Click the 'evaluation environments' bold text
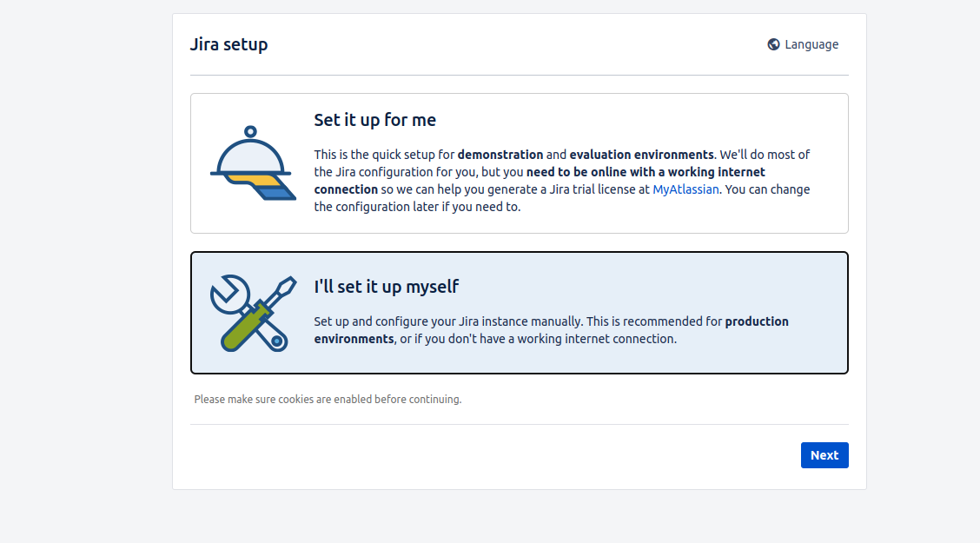This screenshot has width=980, height=543. (x=641, y=155)
